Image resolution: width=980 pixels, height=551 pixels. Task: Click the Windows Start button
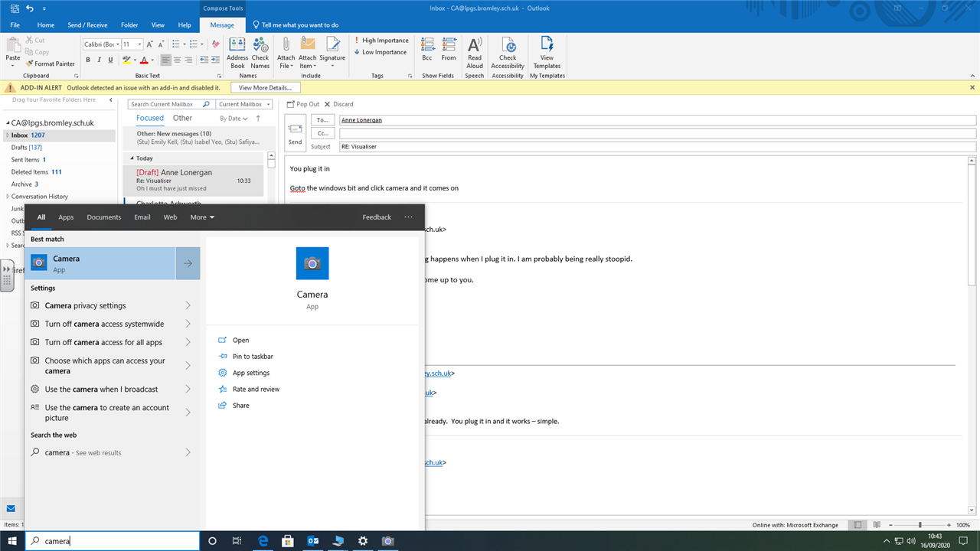(x=12, y=541)
